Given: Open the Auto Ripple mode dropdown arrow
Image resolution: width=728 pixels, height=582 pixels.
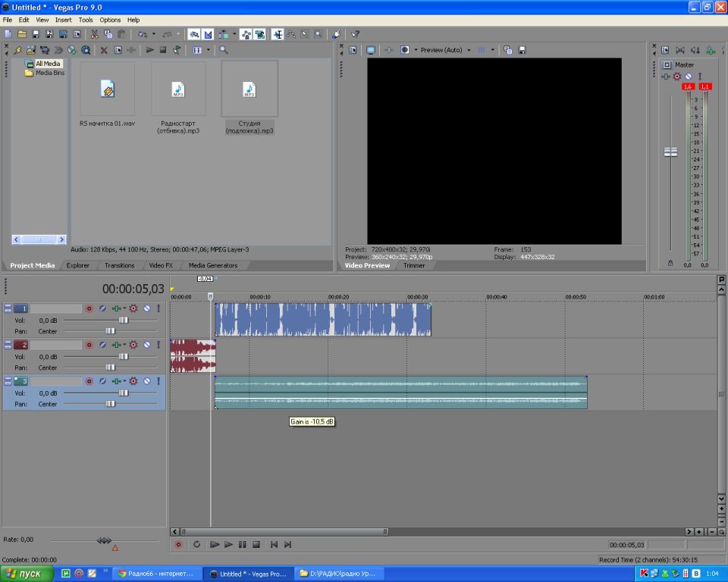Looking at the screenshot, I should [x=234, y=34].
